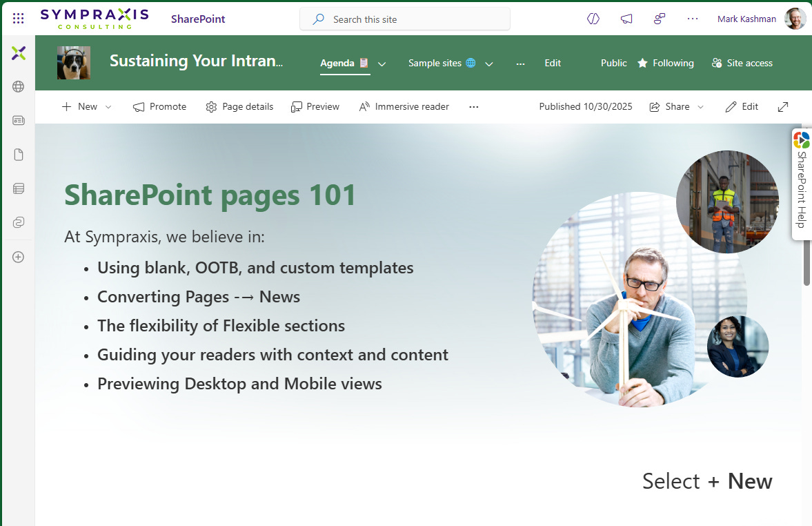Image resolution: width=812 pixels, height=526 pixels.
Task: Open the Files icon in the app bar
Action: pyautogui.click(x=19, y=154)
